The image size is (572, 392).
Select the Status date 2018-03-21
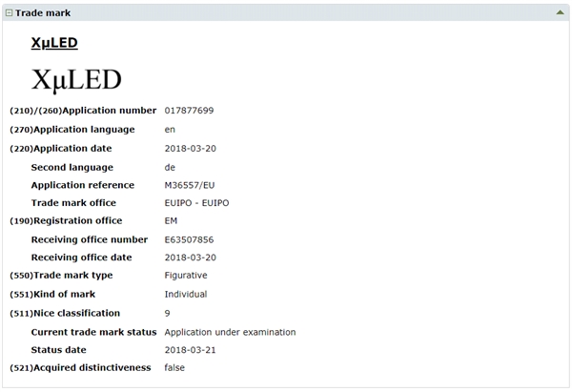pos(192,350)
